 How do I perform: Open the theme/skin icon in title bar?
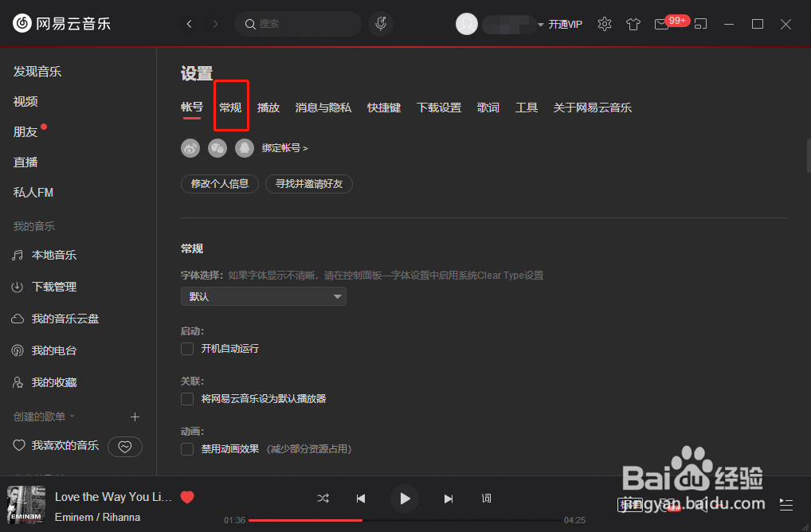(x=633, y=24)
